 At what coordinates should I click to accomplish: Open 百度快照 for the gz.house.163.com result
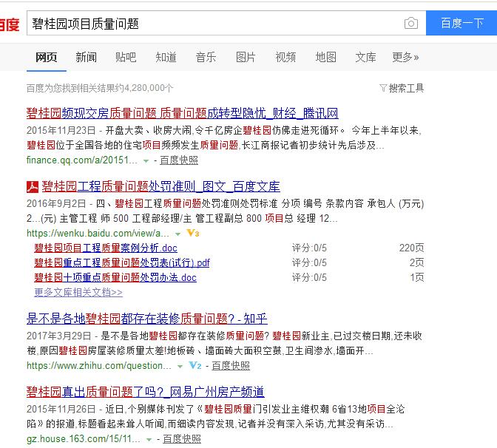pyautogui.click(x=182, y=439)
